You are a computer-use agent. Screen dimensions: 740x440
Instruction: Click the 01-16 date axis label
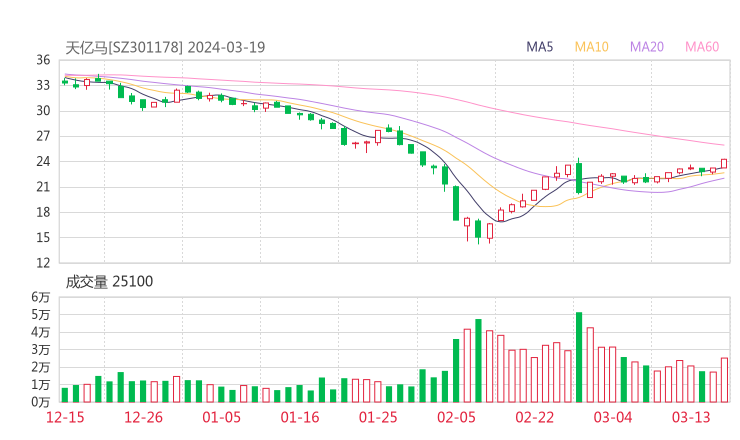[x=300, y=417]
